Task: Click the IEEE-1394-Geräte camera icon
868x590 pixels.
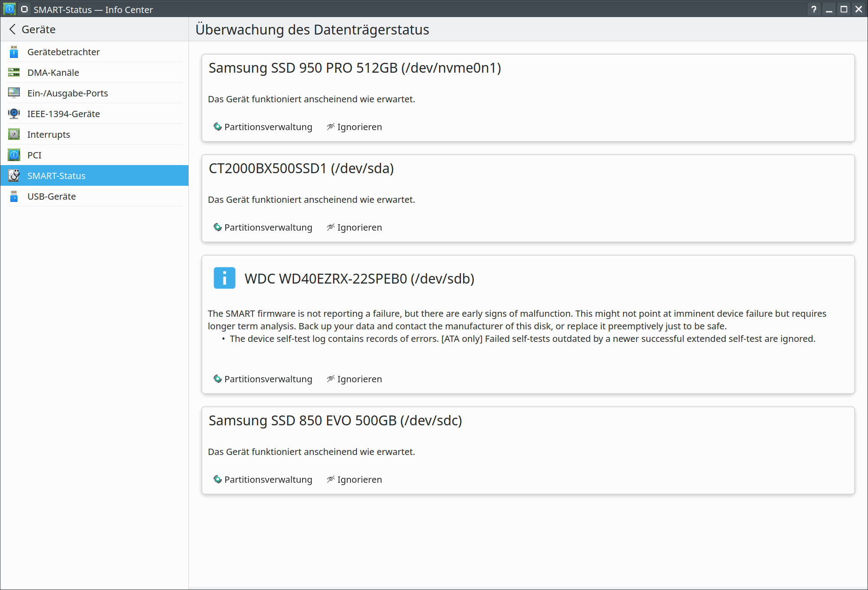Action: [x=14, y=114]
